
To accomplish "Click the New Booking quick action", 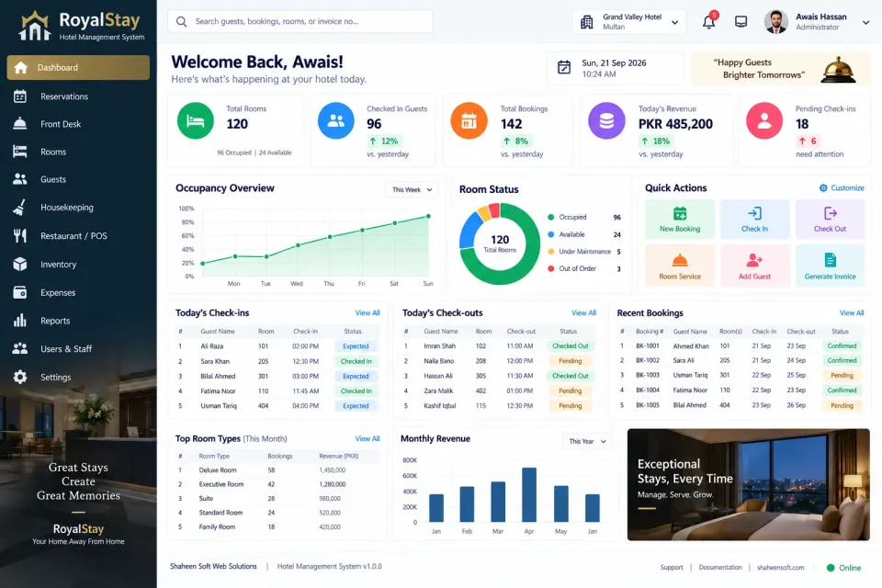I will (x=680, y=219).
